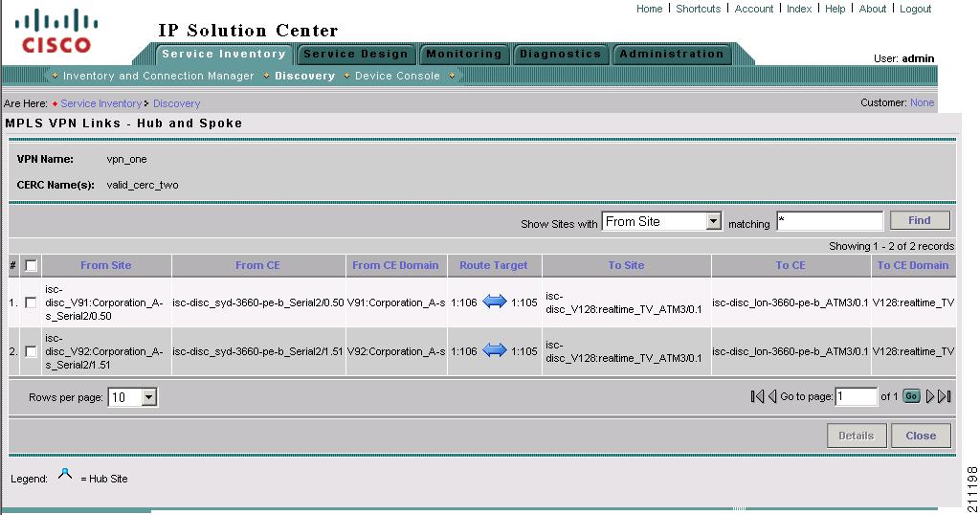This screenshot has width=980, height=515.
Task: Click Service Inventory breadcrumb link
Action: [101, 103]
